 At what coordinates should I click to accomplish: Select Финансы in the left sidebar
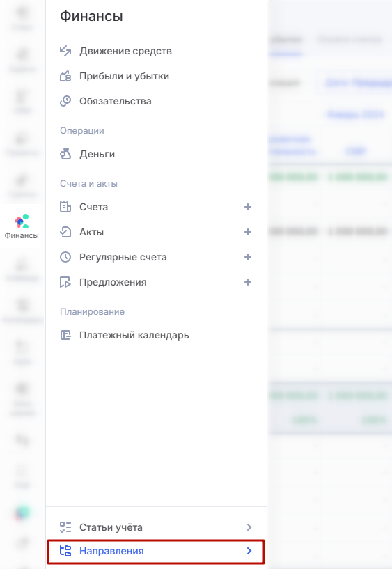coord(22,226)
